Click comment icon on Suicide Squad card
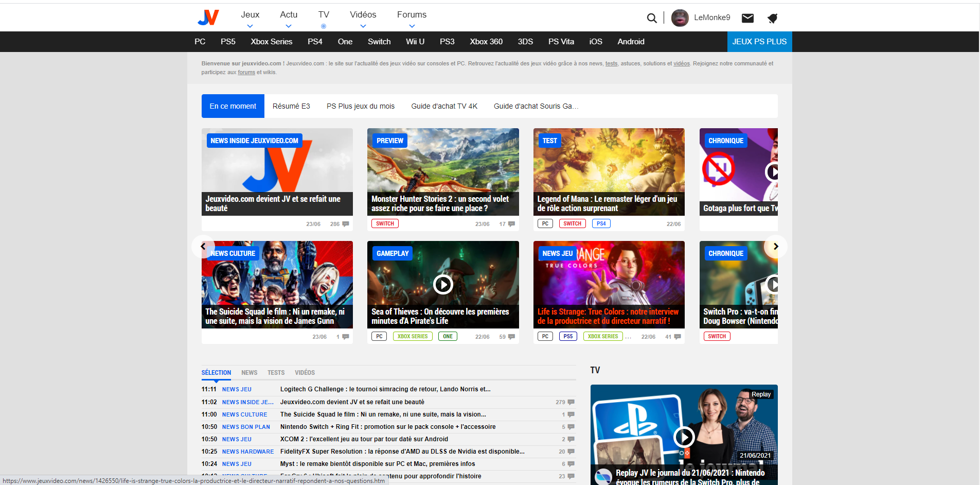The width and height of the screenshot is (980, 485). coord(346,337)
